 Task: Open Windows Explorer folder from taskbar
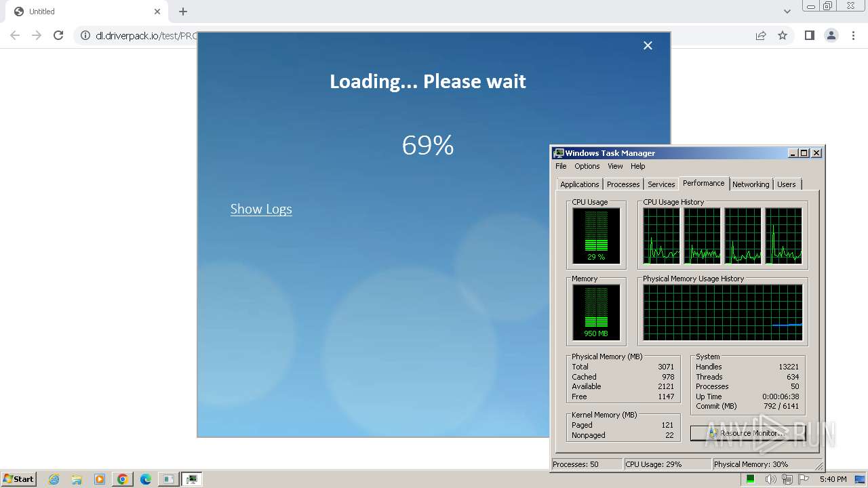pyautogui.click(x=77, y=479)
